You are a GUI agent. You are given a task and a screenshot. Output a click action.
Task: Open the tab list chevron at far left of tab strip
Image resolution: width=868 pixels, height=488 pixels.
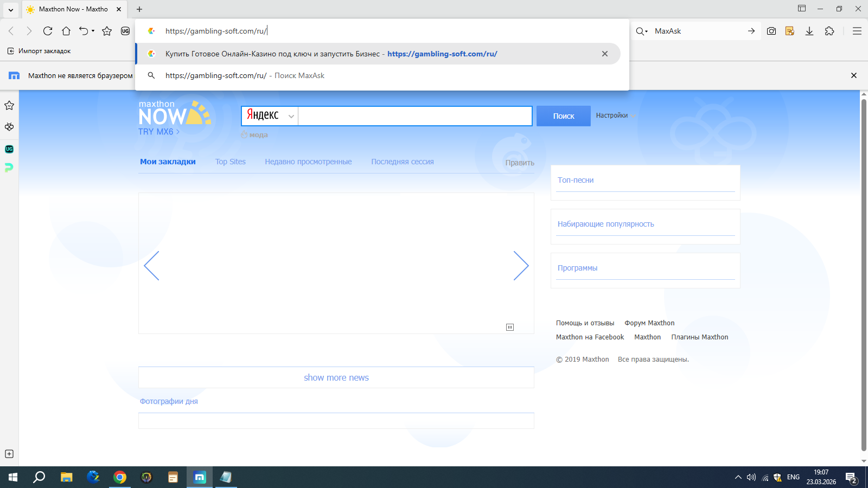[11, 9]
